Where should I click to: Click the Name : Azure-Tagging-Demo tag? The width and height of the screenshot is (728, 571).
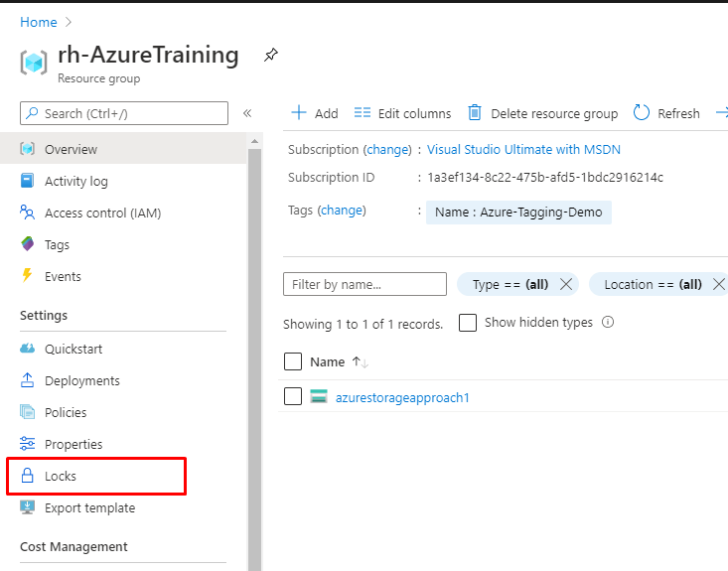coord(518,213)
